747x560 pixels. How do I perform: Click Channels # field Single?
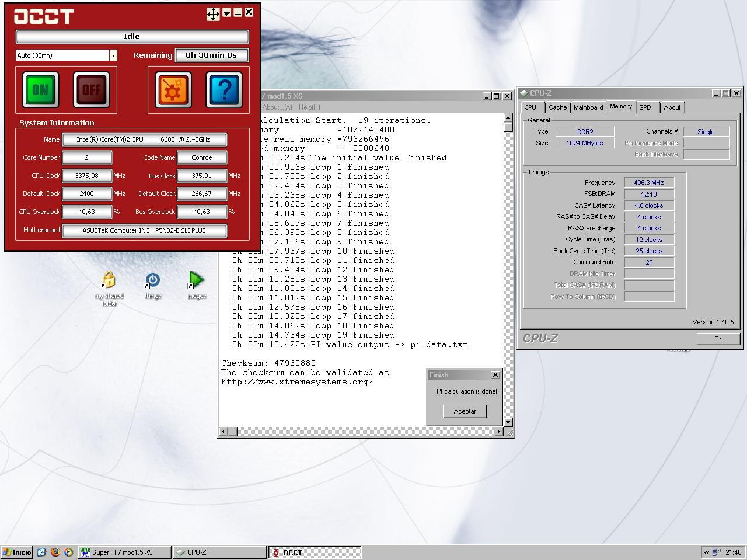click(x=706, y=132)
